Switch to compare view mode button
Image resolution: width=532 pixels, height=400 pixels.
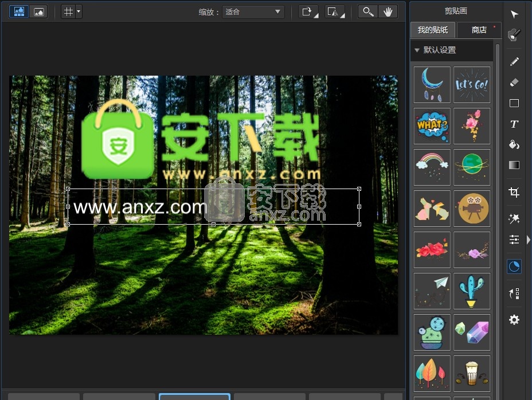click(x=19, y=11)
